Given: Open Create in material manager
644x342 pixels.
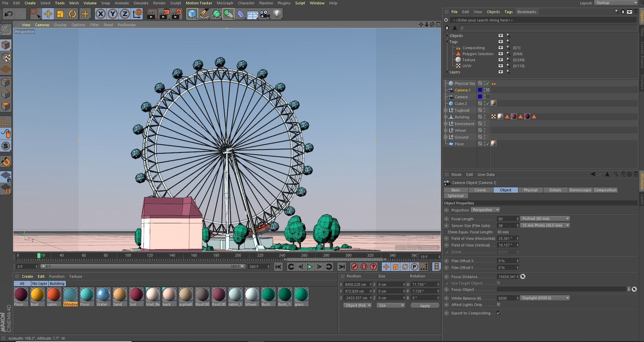Looking at the screenshot, I should tap(27, 276).
